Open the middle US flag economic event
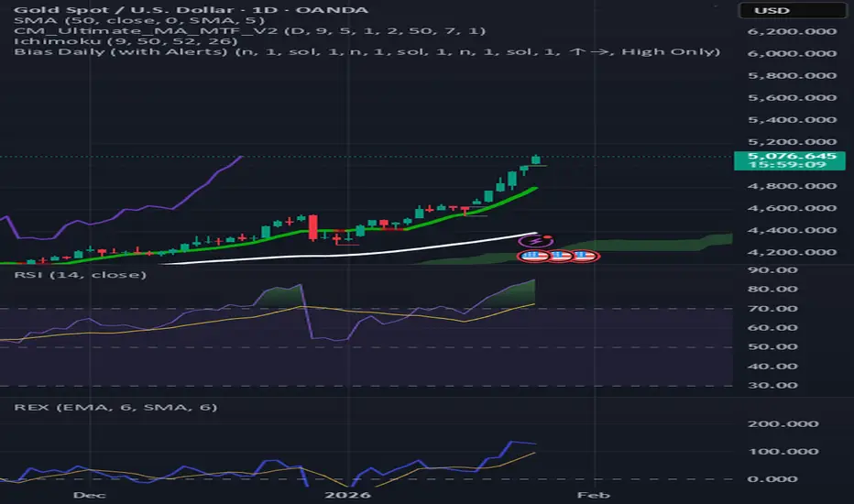 click(559, 256)
